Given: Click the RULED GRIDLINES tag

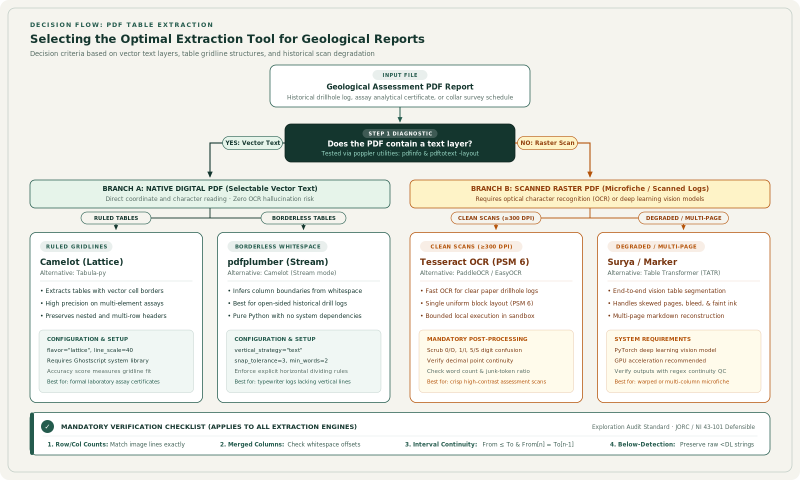Looking at the screenshot, I should click(77, 246).
